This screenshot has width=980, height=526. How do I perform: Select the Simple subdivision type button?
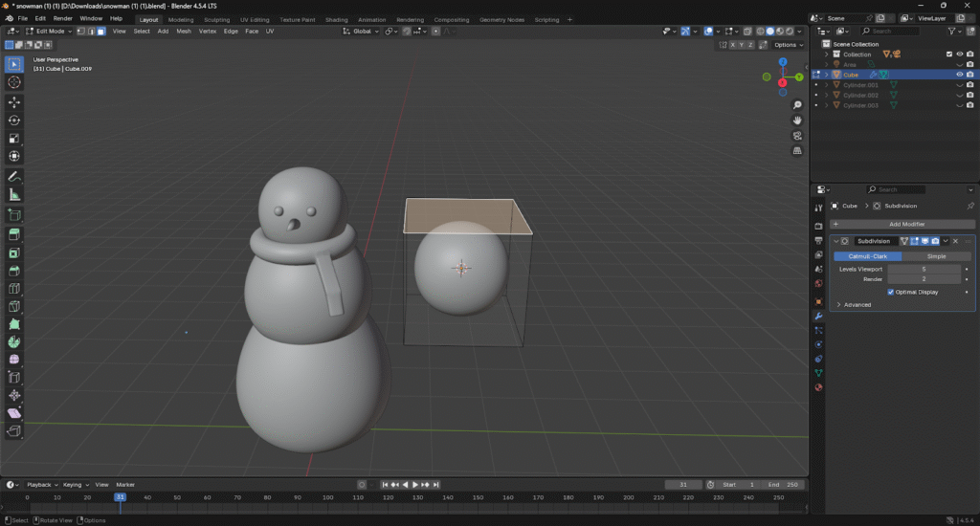point(937,256)
